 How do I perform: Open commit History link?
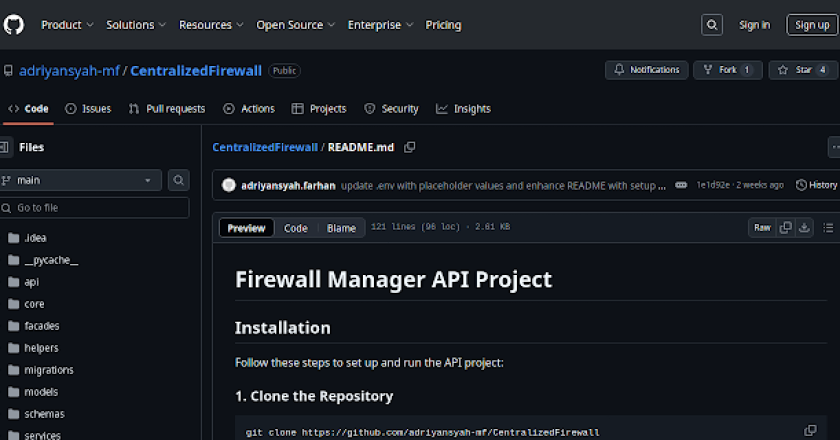[x=816, y=185]
